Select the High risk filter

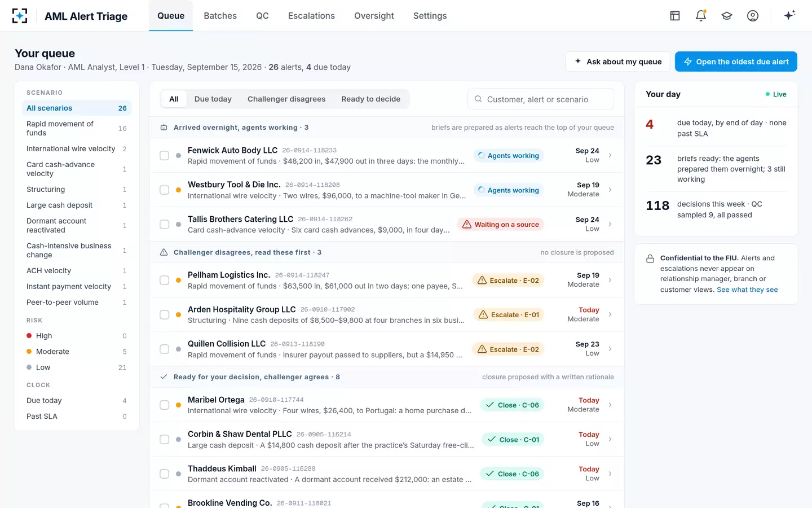pos(77,335)
